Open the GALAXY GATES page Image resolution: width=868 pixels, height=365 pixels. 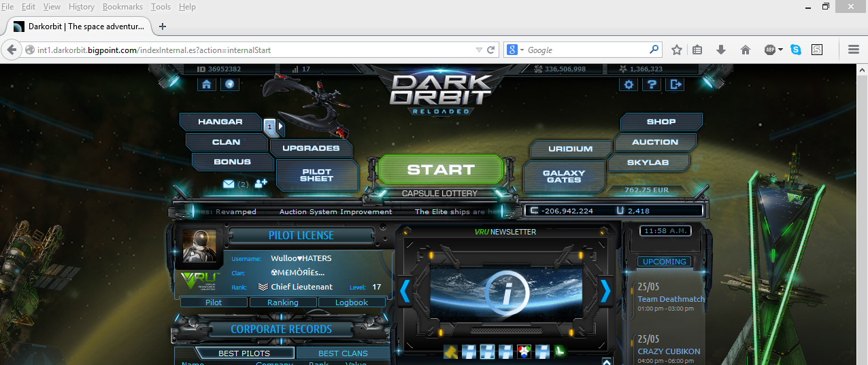point(564,176)
